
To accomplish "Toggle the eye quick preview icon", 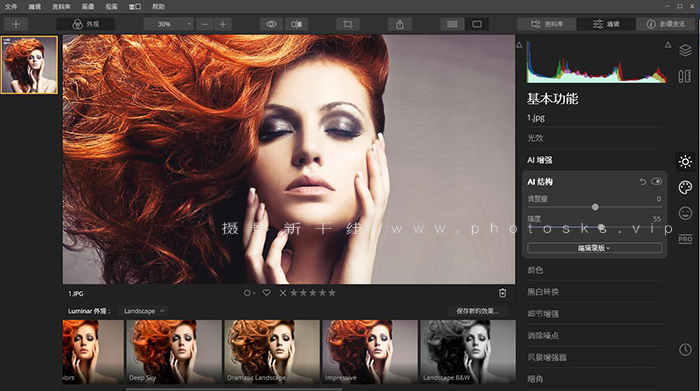I will (271, 24).
